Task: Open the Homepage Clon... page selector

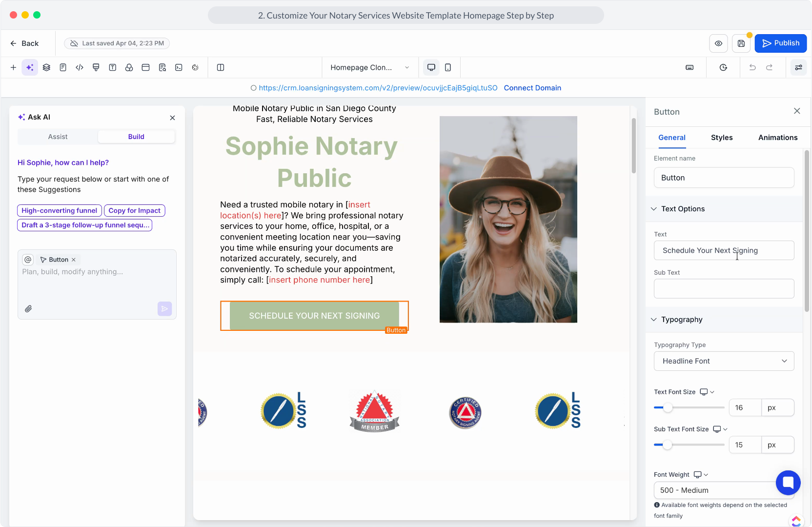Action: pyautogui.click(x=369, y=67)
